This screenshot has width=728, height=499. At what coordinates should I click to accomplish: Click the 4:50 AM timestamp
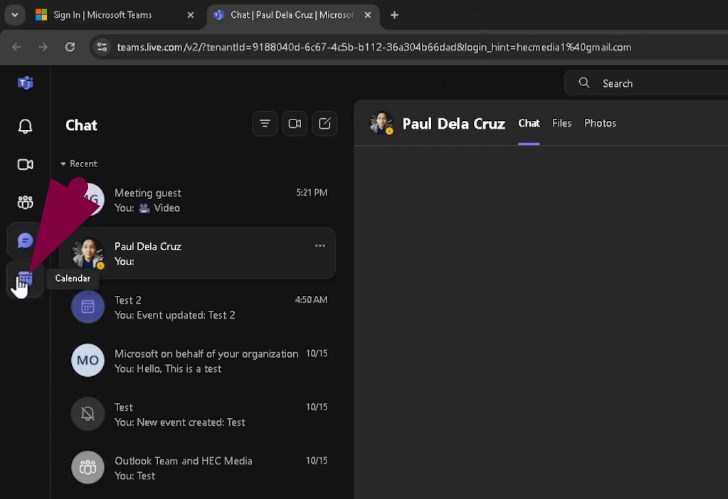311,300
